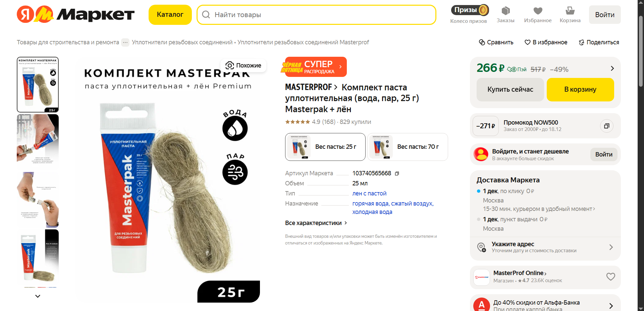Click the Найти товары search field

(316, 15)
